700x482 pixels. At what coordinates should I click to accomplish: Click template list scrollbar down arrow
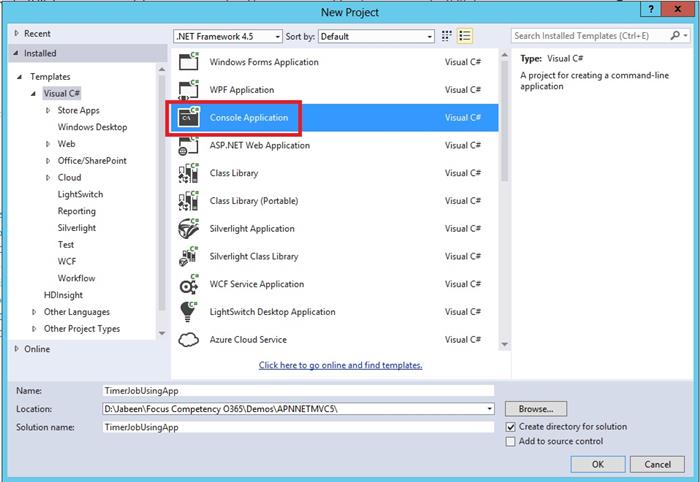click(504, 344)
